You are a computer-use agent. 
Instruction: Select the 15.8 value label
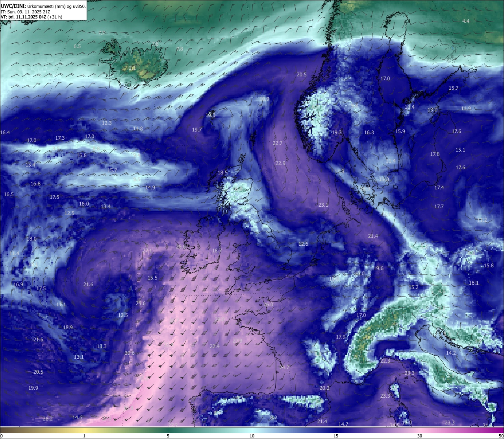pyautogui.click(x=489, y=266)
